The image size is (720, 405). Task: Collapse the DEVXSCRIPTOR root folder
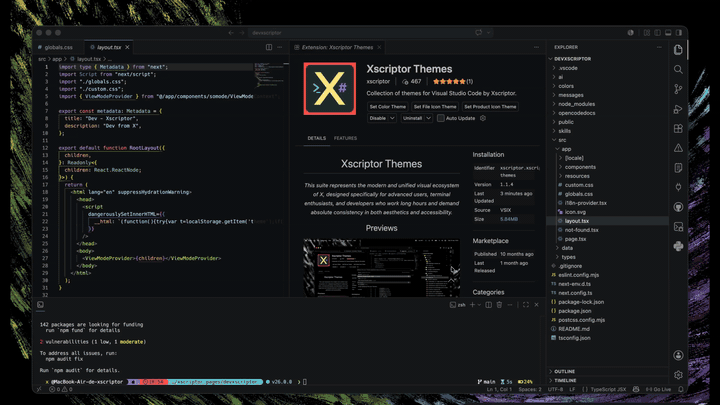point(572,59)
